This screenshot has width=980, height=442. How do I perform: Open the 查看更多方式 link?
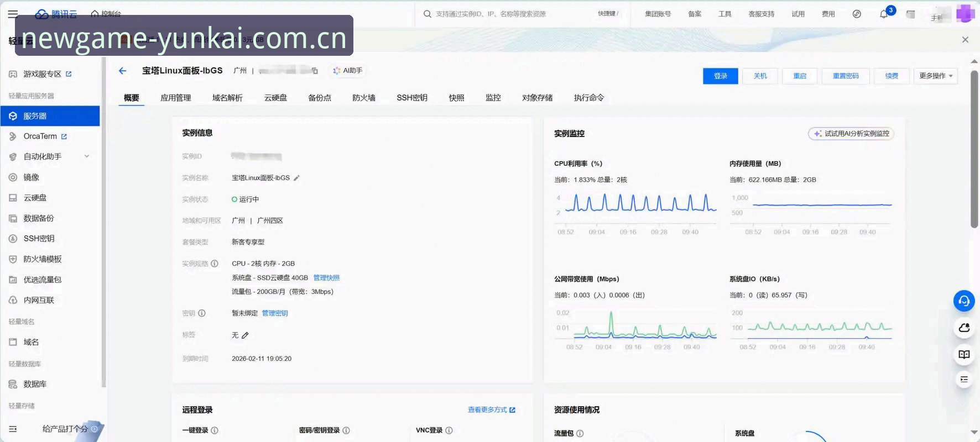tap(492, 410)
